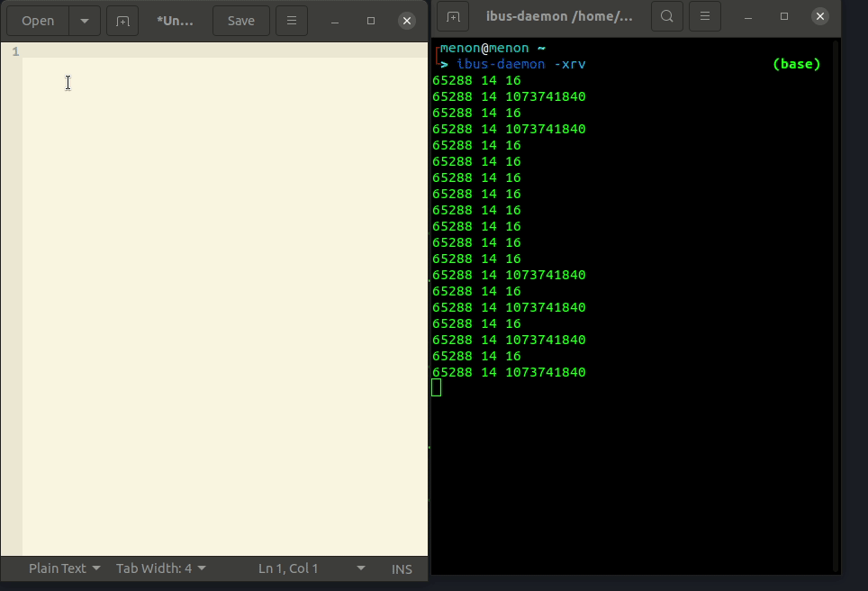Create new document tab in gedit
This screenshot has height=591, width=868.
[122, 21]
